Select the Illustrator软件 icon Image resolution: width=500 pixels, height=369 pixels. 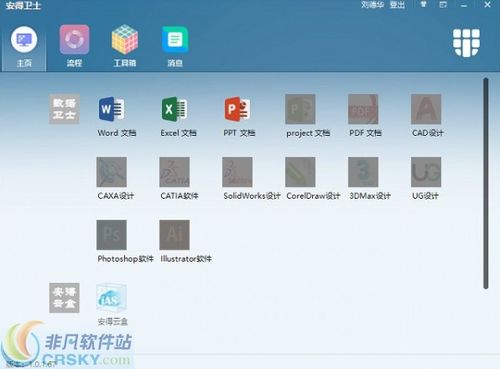pyautogui.click(x=174, y=235)
